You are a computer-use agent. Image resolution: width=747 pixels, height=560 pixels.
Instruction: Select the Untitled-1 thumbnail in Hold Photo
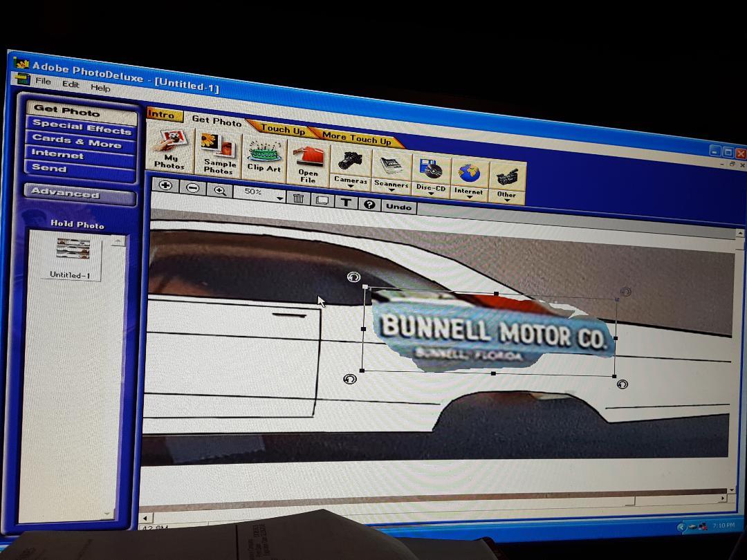71,258
